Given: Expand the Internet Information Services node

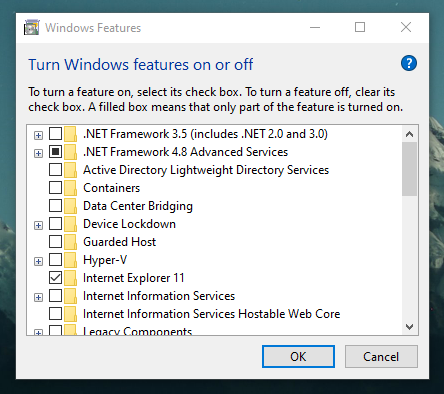Looking at the screenshot, I should point(38,297).
